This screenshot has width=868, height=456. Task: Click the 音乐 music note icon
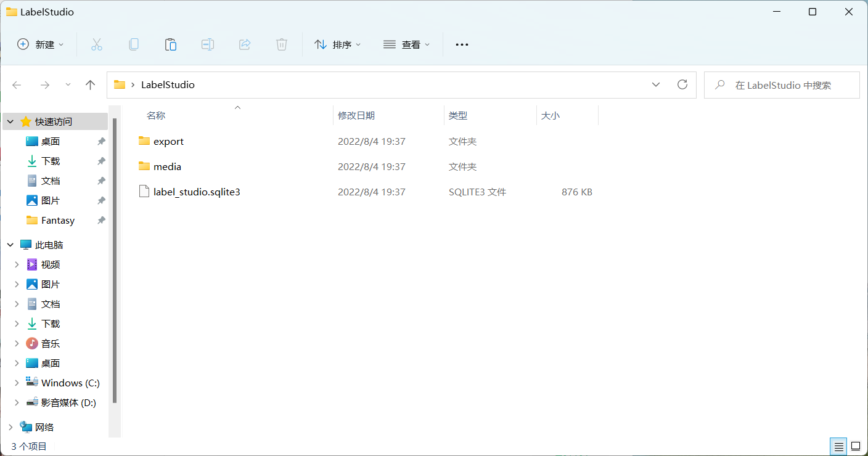[32, 343]
